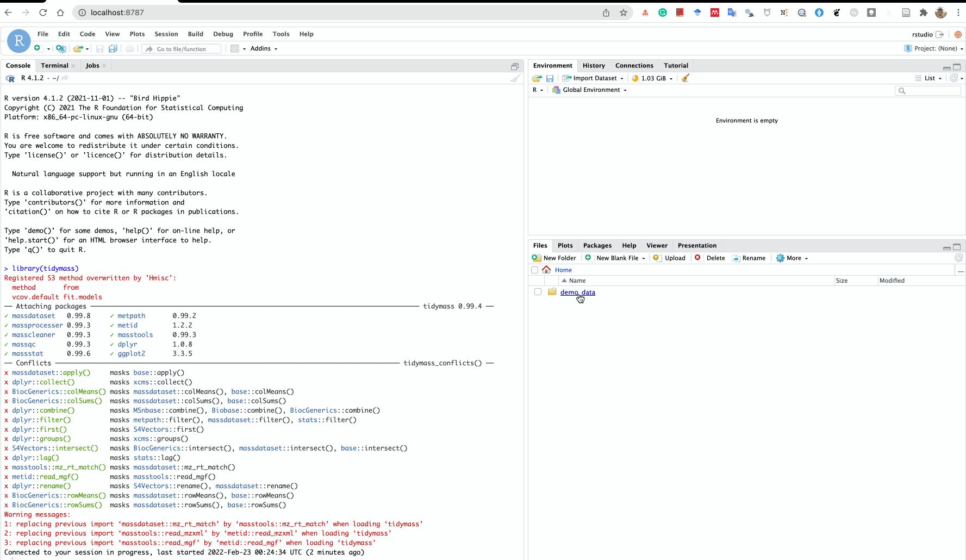
Task: Open the More options dropdown
Action: [792, 258]
